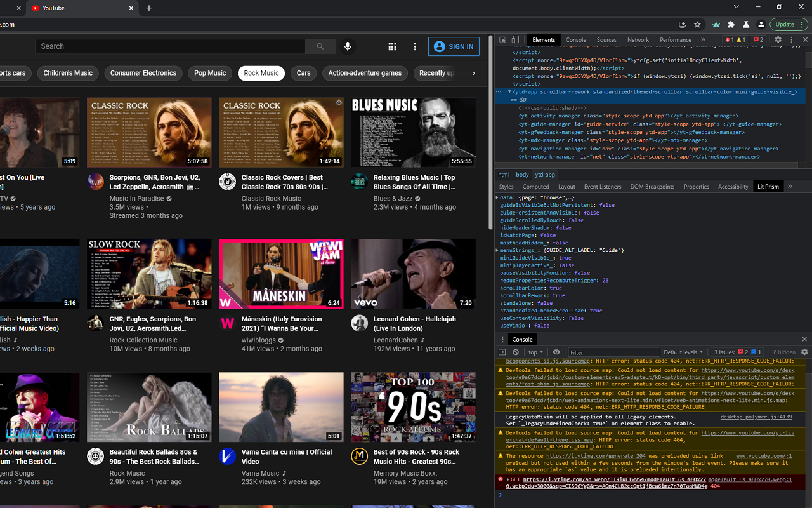
Task: Open the top JavaScript context dropdown
Action: pyautogui.click(x=537, y=352)
